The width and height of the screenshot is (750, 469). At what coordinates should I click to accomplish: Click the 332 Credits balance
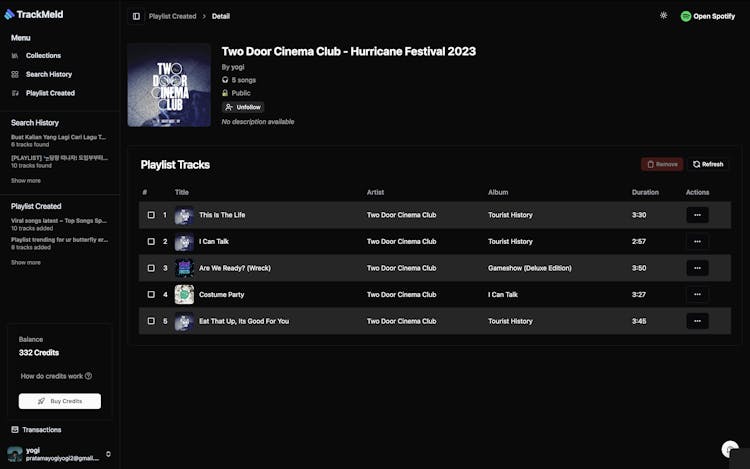pyautogui.click(x=39, y=353)
